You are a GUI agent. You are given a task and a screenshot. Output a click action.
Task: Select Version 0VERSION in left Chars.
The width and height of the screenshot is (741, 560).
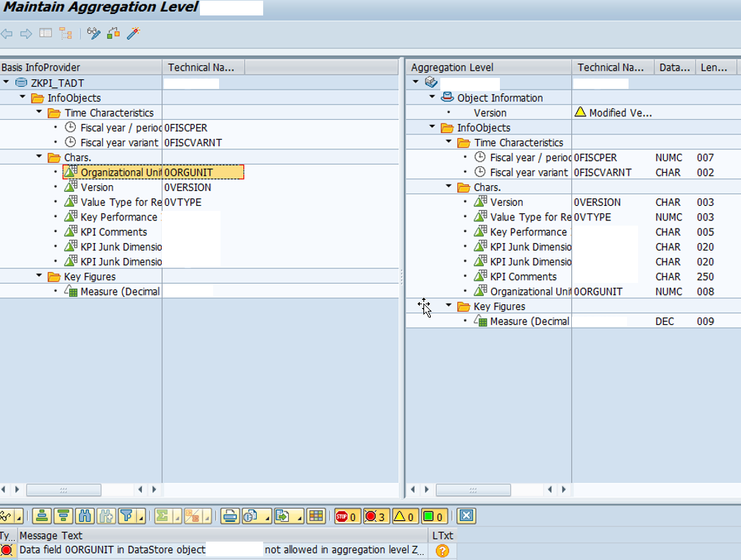tap(97, 187)
